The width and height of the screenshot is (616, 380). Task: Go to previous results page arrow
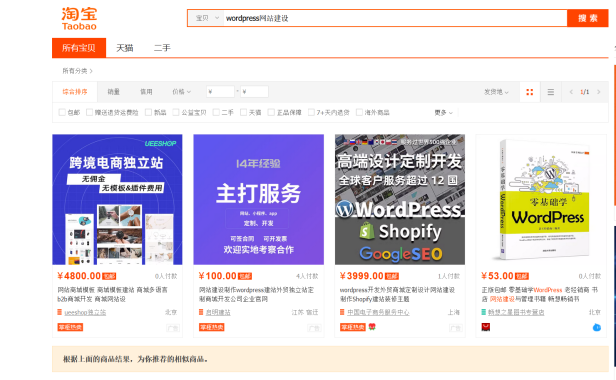[x=571, y=92]
